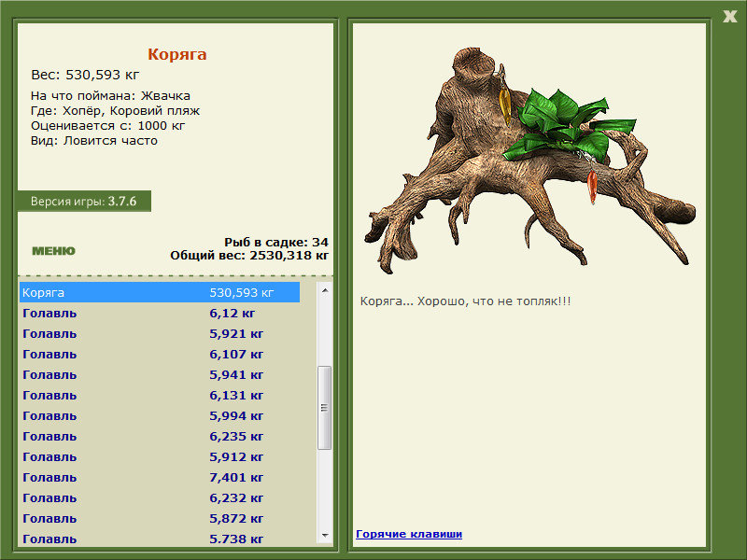Close the fish cage window
The image size is (747, 560).
point(729,16)
